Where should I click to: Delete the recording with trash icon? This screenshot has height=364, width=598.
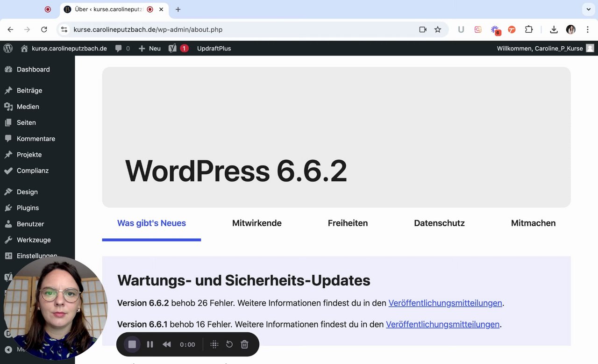(244, 344)
